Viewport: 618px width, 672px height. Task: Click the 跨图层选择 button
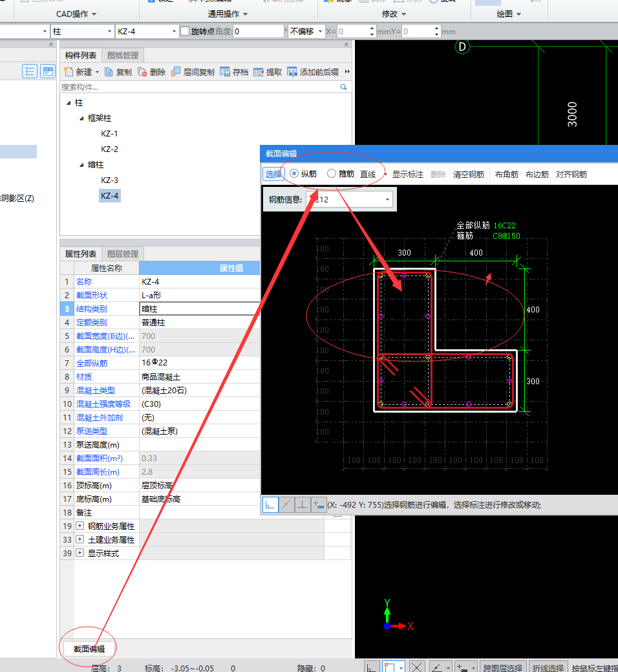(503, 667)
